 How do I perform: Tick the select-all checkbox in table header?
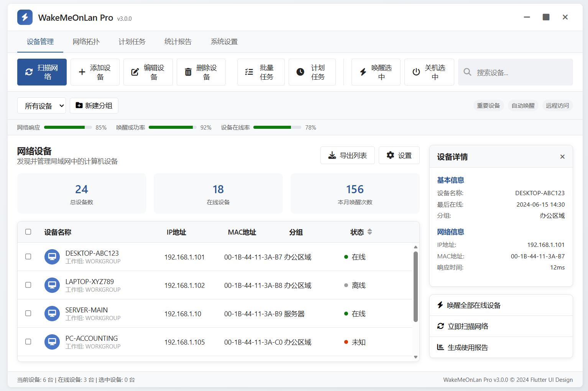tap(28, 232)
